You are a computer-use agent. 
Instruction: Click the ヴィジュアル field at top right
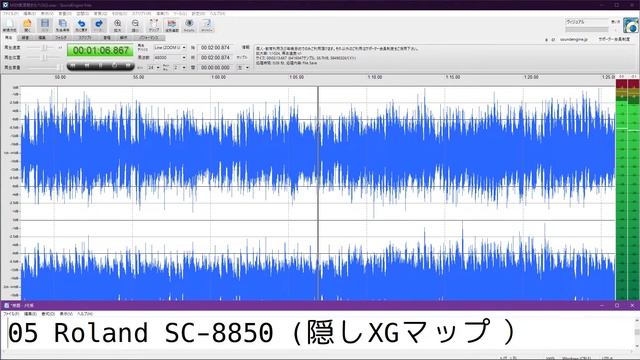[587, 22]
